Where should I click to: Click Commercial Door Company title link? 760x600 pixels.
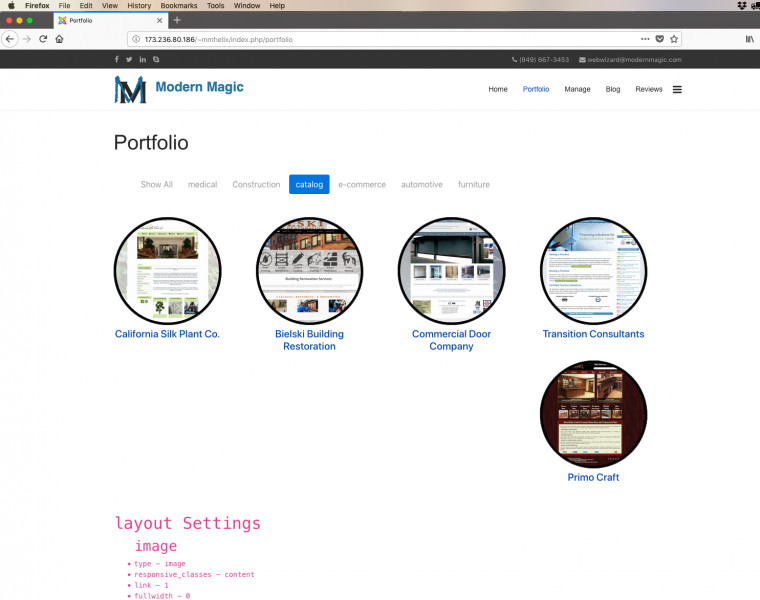pos(451,340)
